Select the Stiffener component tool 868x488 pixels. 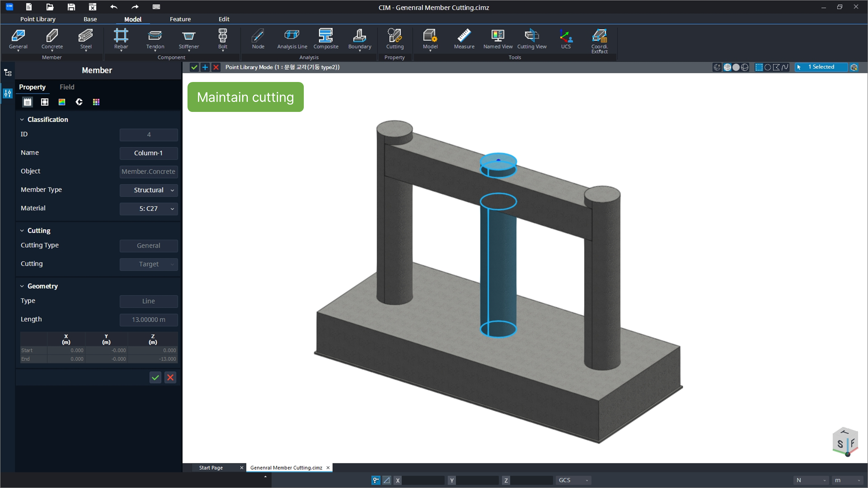[189, 40]
